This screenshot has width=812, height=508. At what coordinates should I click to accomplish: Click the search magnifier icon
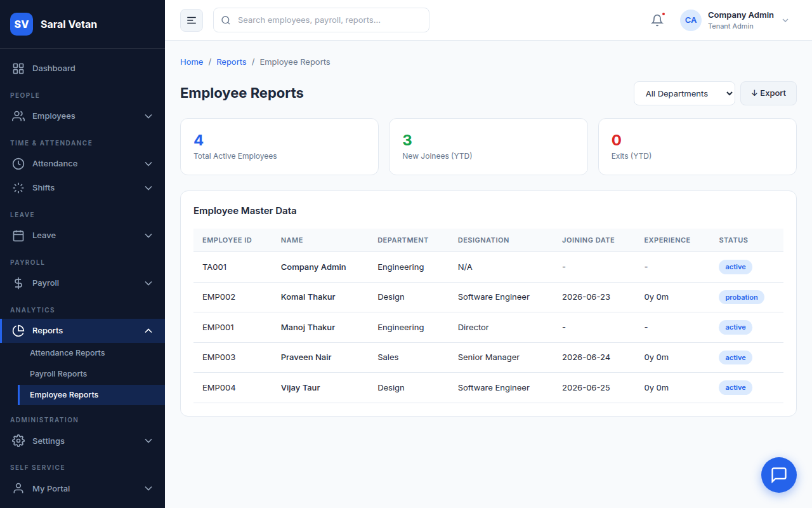(x=226, y=20)
